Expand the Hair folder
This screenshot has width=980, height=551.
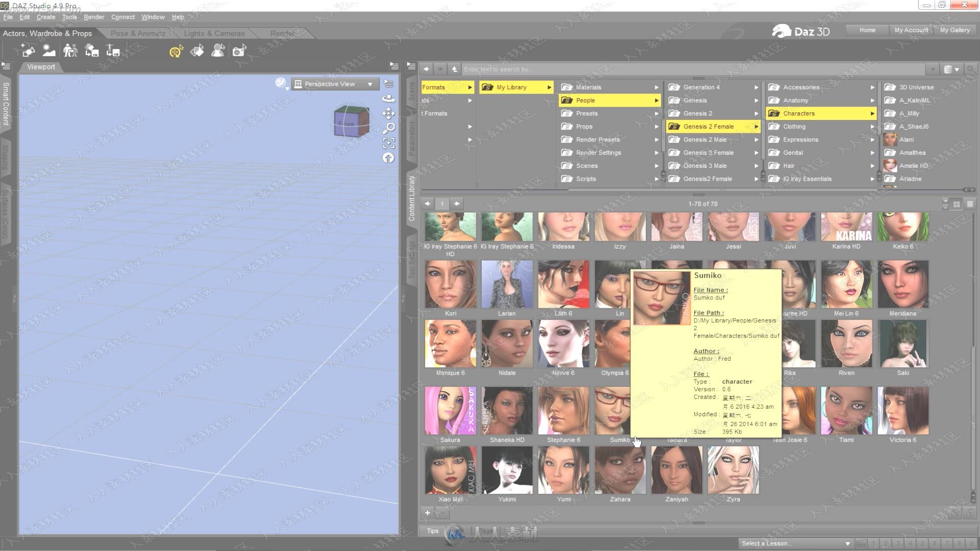coord(821,166)
